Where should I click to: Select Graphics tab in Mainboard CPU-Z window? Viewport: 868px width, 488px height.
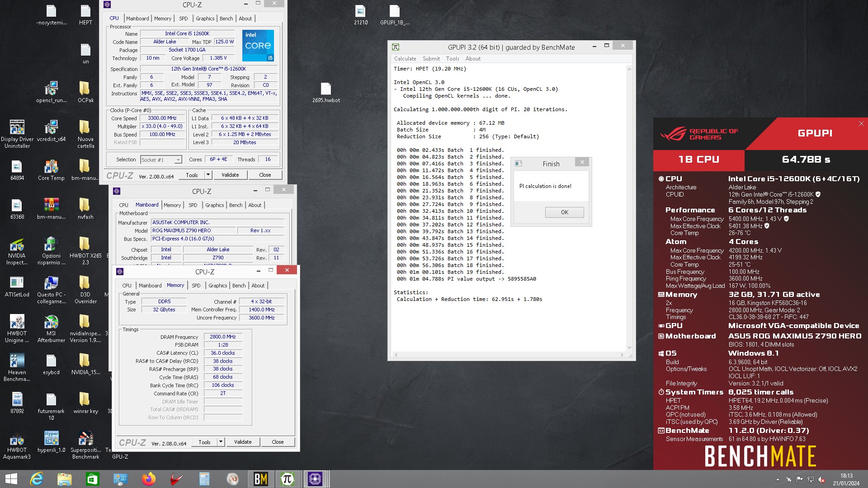(214, 205)
